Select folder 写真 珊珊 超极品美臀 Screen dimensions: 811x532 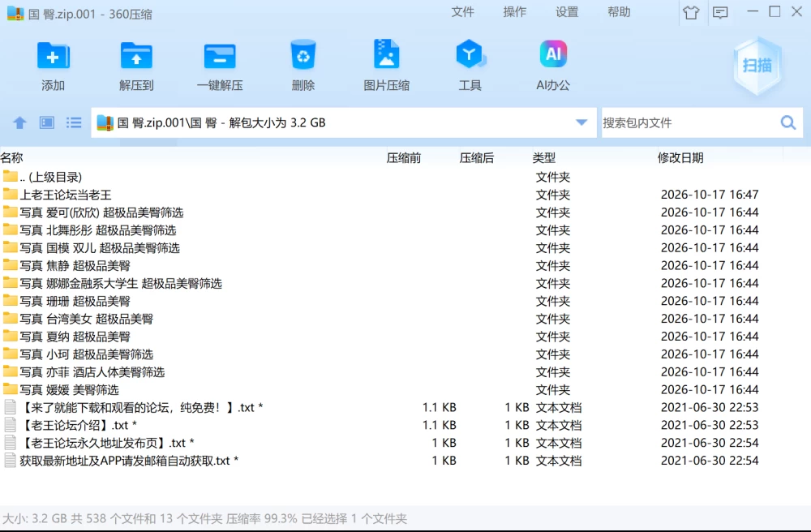point(405,301)
